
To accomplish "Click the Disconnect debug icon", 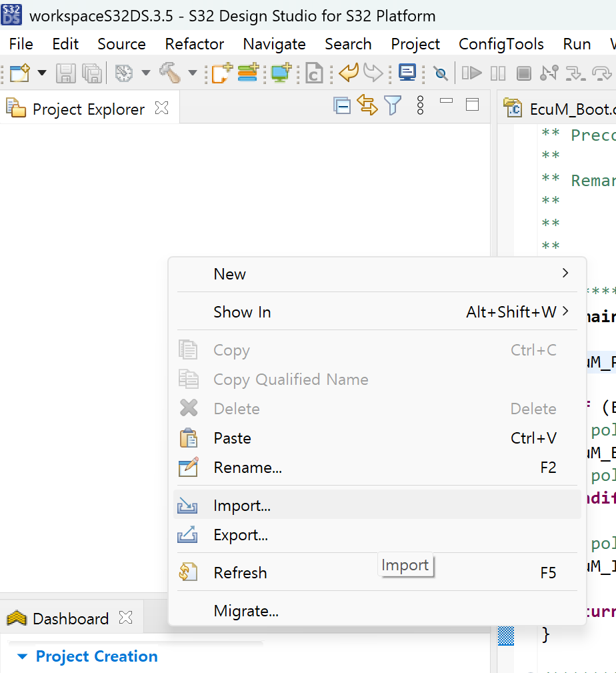I will coord(549,73).
